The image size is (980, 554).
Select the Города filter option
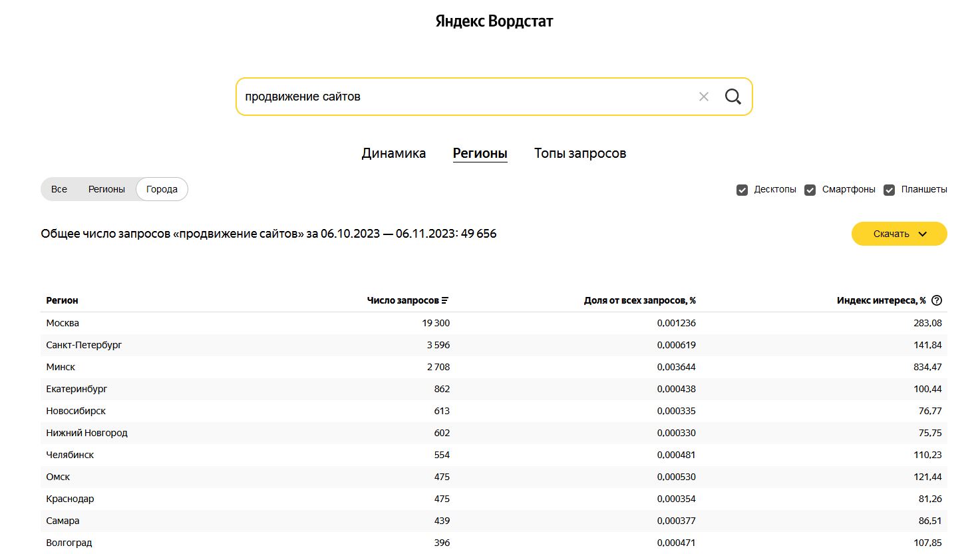pos(162,189)
